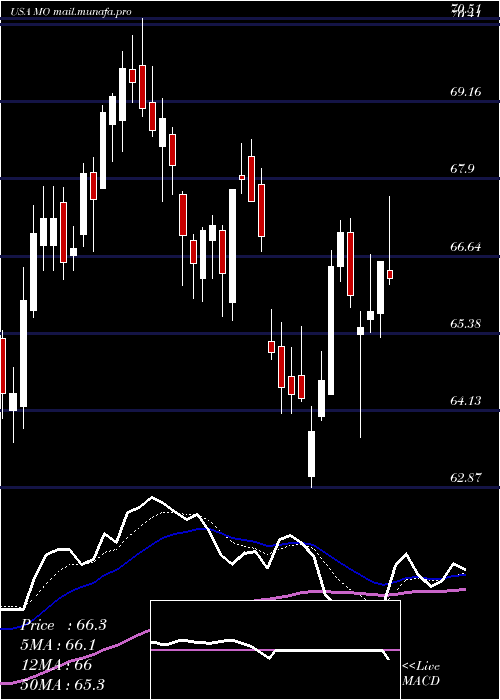Click the Live MACD inset chart box
Screen dimensions: 500x700
coord(275,650)
